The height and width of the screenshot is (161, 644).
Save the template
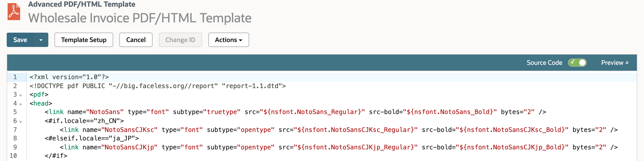click(x=20, y=40)
